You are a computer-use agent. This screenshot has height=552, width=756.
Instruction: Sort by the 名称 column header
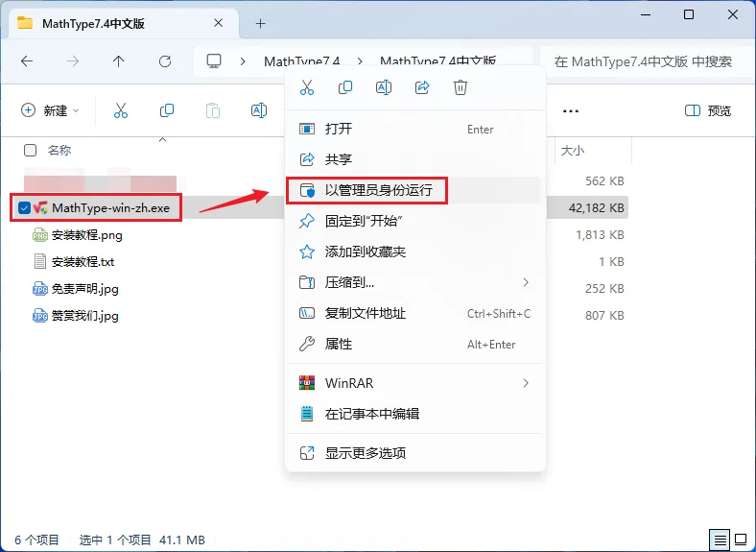pyautogui.click(x=59, y=150)
